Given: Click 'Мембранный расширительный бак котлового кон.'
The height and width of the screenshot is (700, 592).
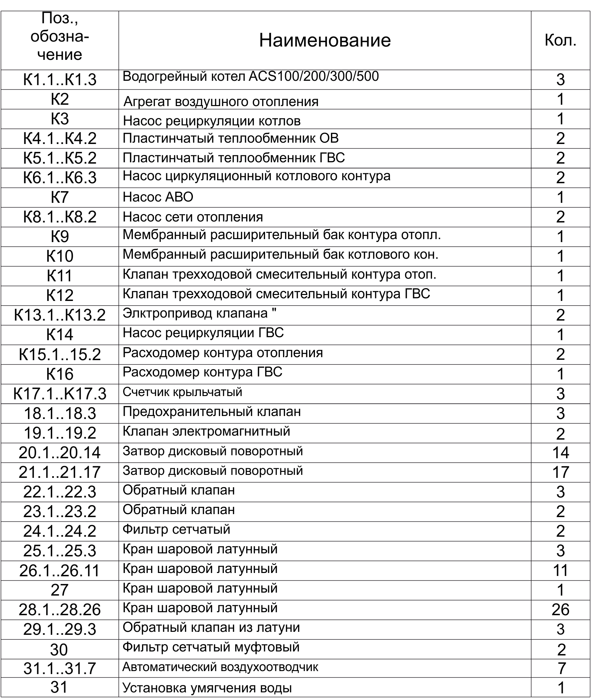Looking at the screenshot, I should pyautogui.click(x=281, y=254).
